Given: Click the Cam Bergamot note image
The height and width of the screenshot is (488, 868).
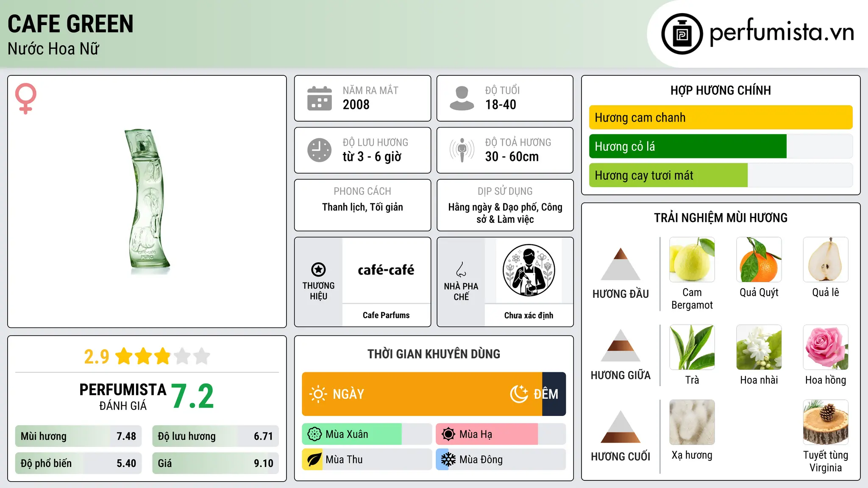Looking at the screenshot, I should pyautogui.click(x=692, y=260).
